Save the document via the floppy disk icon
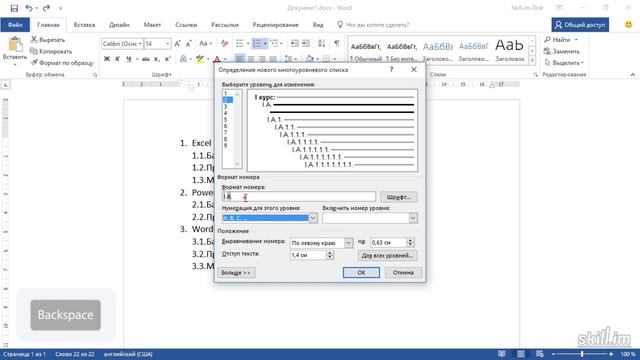Image resolution: width=640 pixels, height=360 pixels. tap(14, 8)
